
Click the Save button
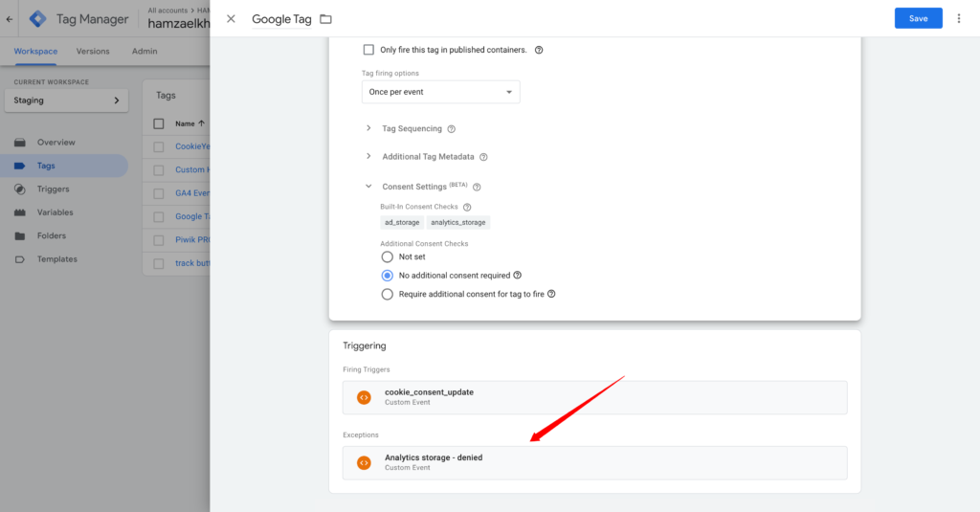tap(918, 18)
